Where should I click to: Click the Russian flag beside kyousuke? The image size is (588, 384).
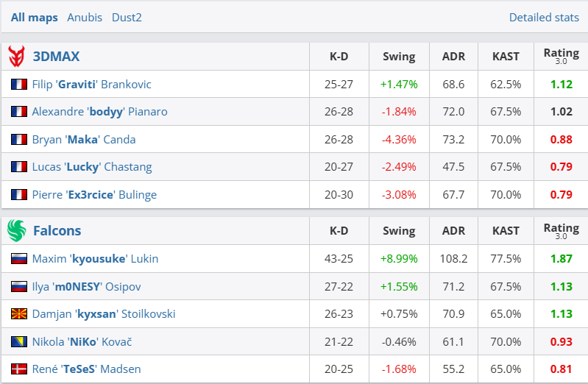point(18,259)
